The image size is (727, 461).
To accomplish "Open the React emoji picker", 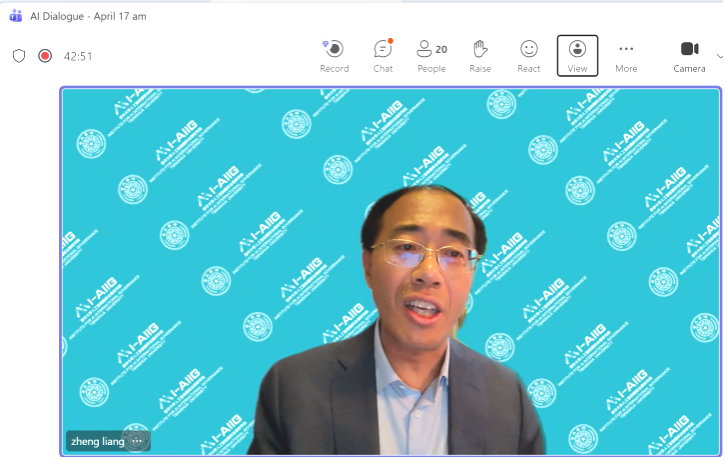I will tap(529, 55).
